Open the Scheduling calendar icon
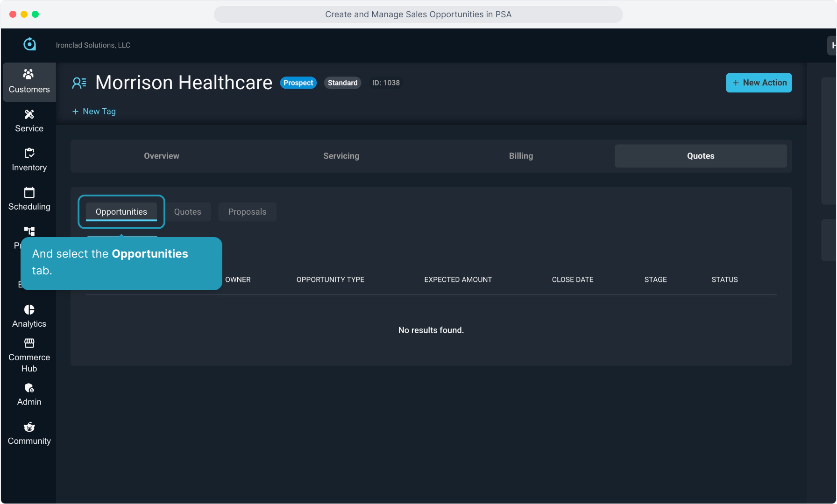 (x=29, y=192)
